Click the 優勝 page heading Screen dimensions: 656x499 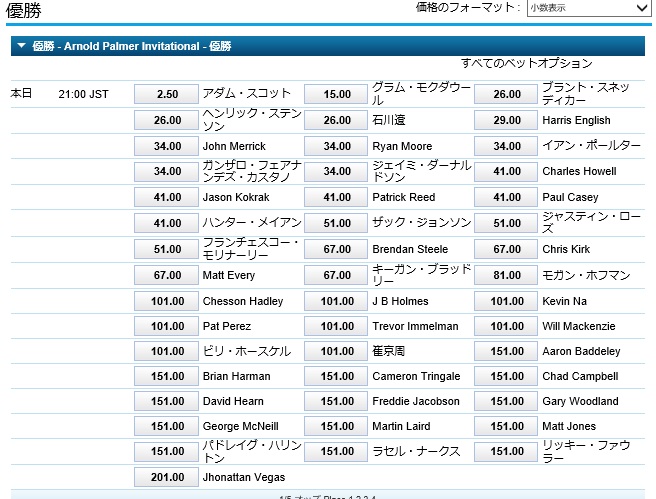point(23,10)
